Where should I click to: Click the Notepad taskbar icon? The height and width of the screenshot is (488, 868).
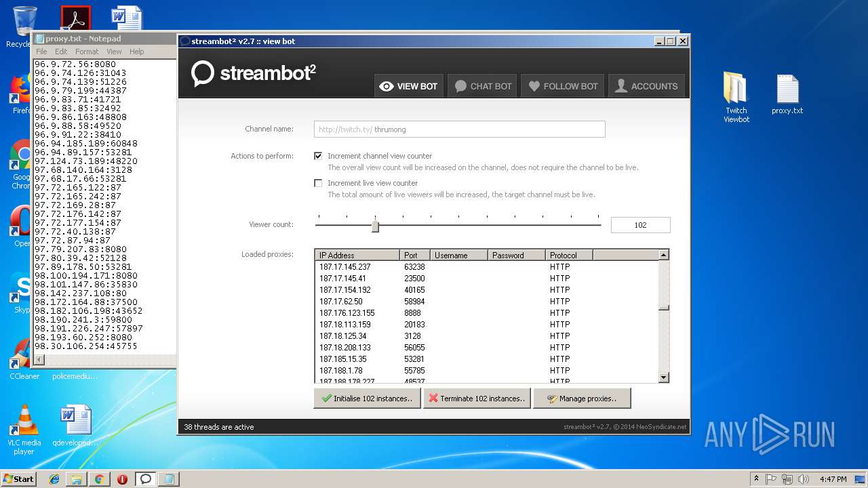pyautogui.click(x=168, y=479)
